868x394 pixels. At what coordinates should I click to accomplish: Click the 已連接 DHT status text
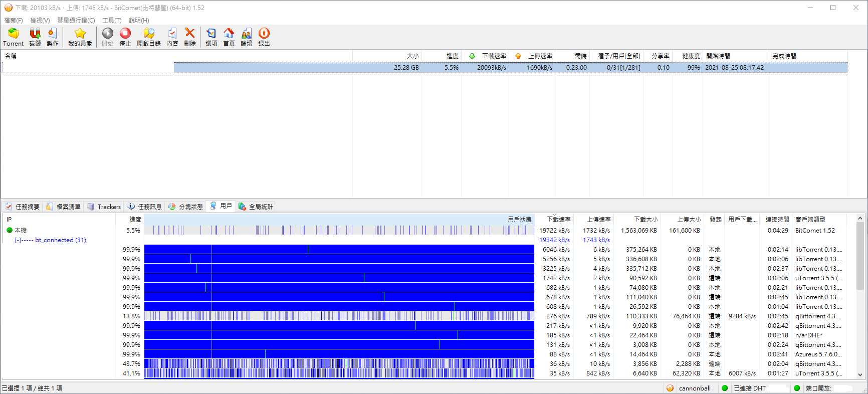(x=750, y=388)
